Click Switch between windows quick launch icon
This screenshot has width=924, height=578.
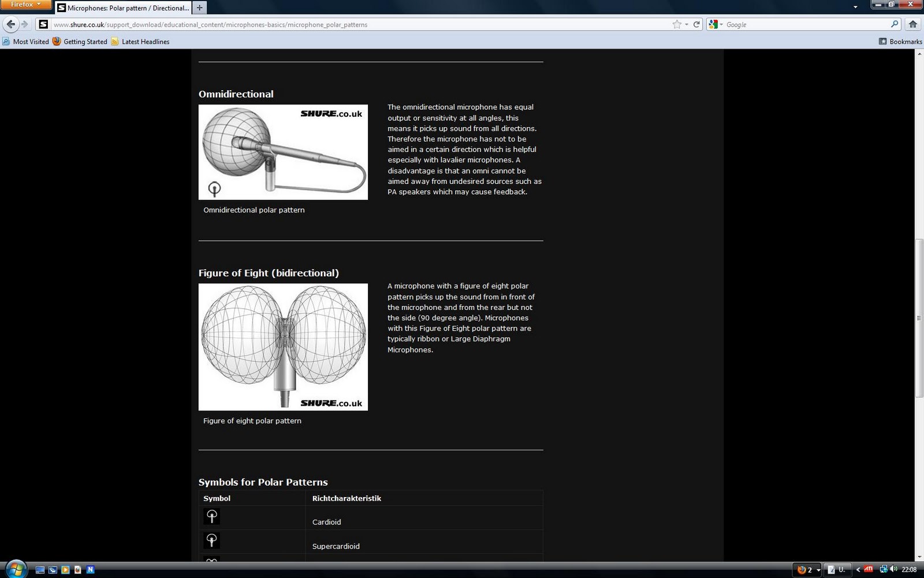coord(53,570)
